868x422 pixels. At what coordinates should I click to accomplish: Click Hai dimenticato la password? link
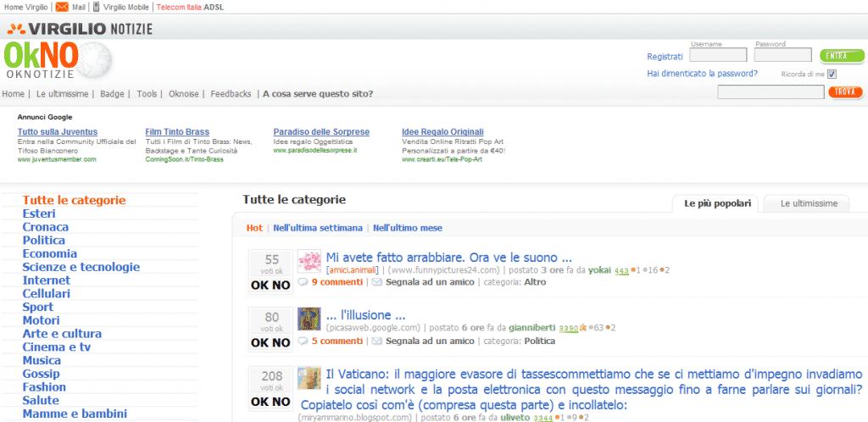click(702, 73)
